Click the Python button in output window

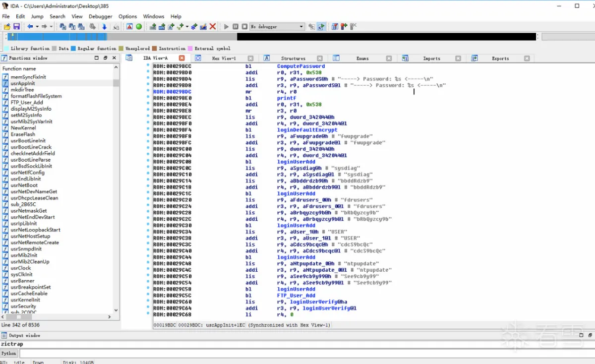(x=9, y=353)
